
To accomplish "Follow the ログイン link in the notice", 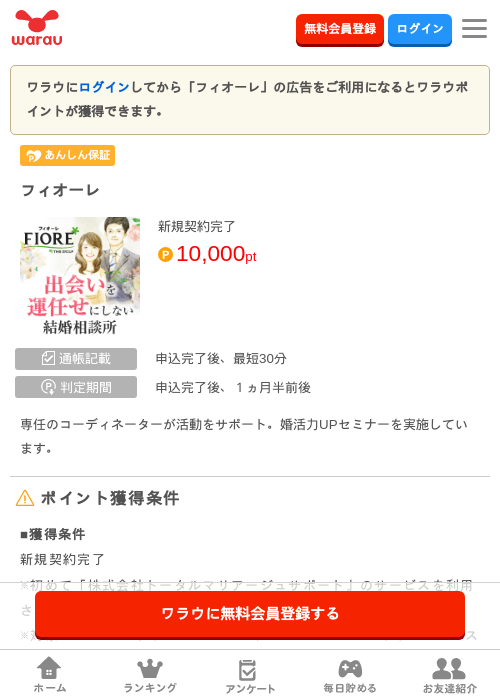I will pyautogui.click(x=104, y=87).
